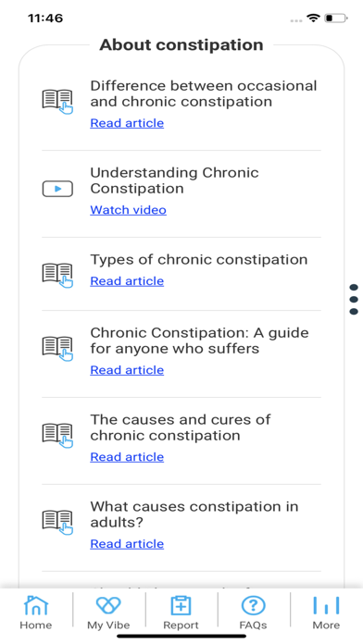Open Read article under Types of chronic constipation
Image resolution: width=363 pixels, height=644 pixels.
(127, 281)
